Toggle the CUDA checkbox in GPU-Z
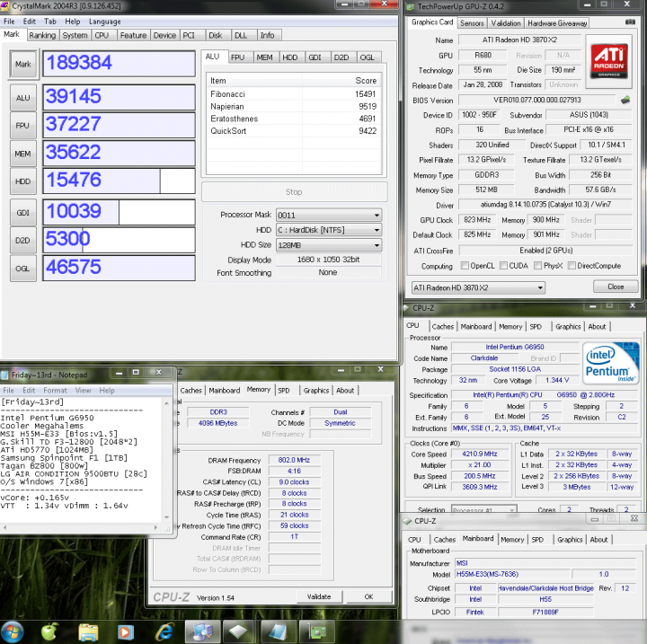Viewport: 647px width, 644px height. tap(503, 265)
